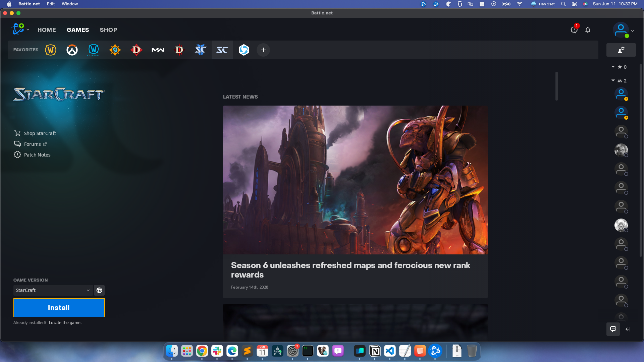Screen dimensions: 644x362
Task: Add a game with the plus icon
Action: point(263,50)
